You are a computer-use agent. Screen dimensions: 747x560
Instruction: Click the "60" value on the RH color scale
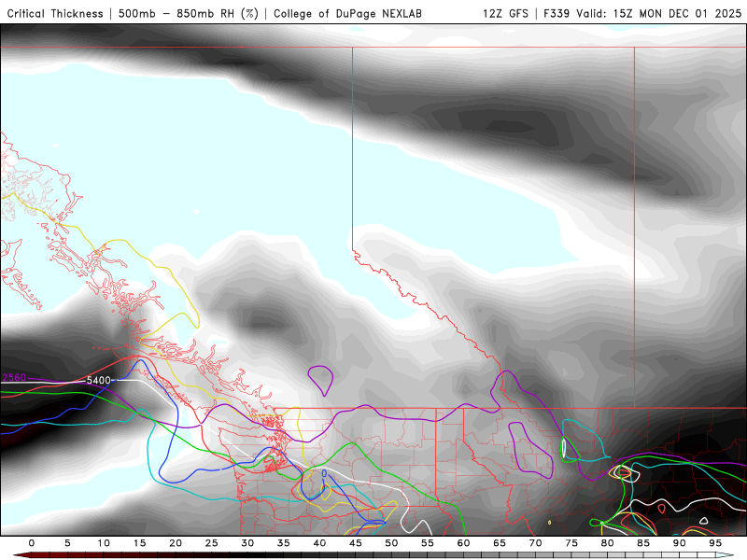pyautogui.click(x=463, y=543)
